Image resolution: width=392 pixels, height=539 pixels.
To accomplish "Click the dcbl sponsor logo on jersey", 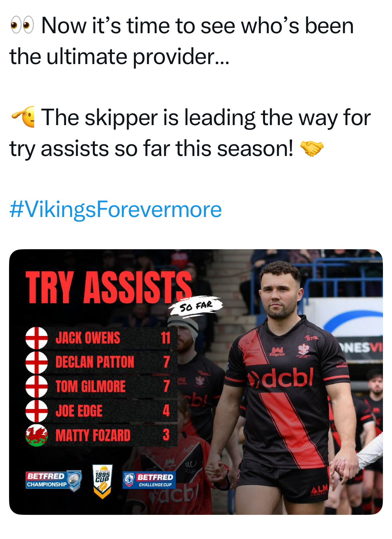I will coord(281,377).
